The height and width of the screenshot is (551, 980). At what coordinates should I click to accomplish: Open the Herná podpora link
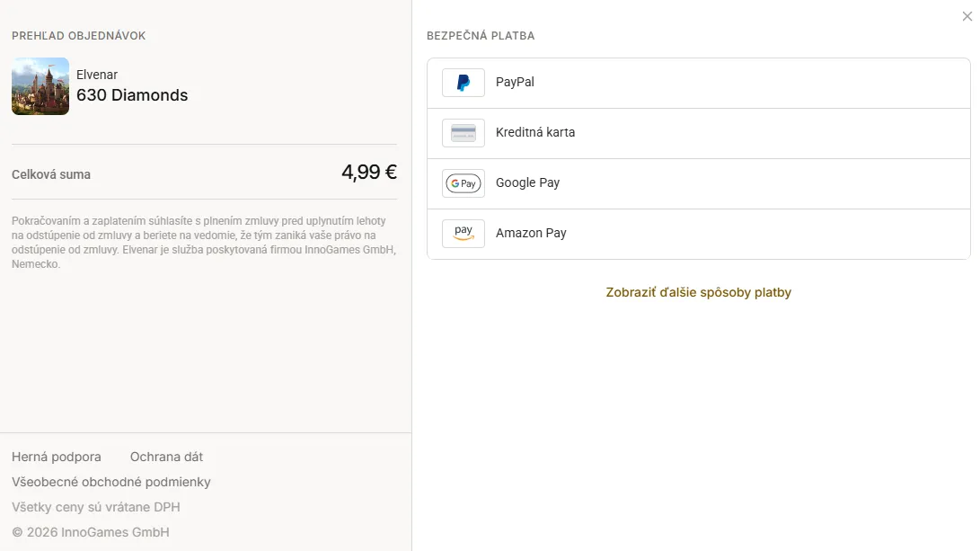[x=57, y=457]
